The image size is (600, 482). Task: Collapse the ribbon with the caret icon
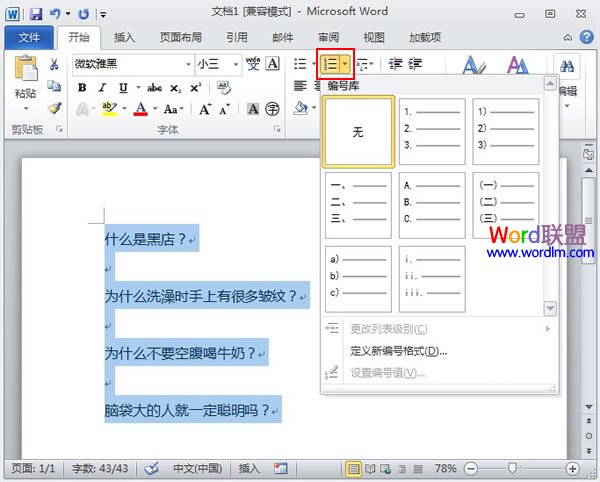click(568, 37)
